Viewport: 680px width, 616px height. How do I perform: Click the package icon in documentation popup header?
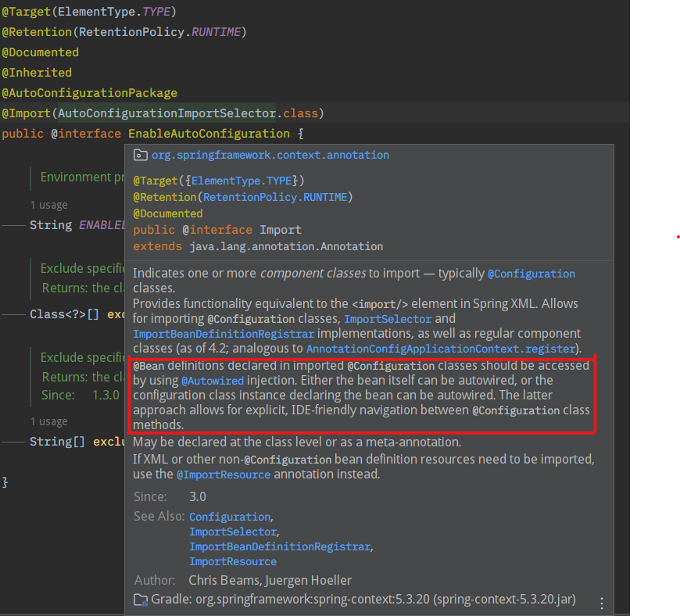tap(141, 155)
